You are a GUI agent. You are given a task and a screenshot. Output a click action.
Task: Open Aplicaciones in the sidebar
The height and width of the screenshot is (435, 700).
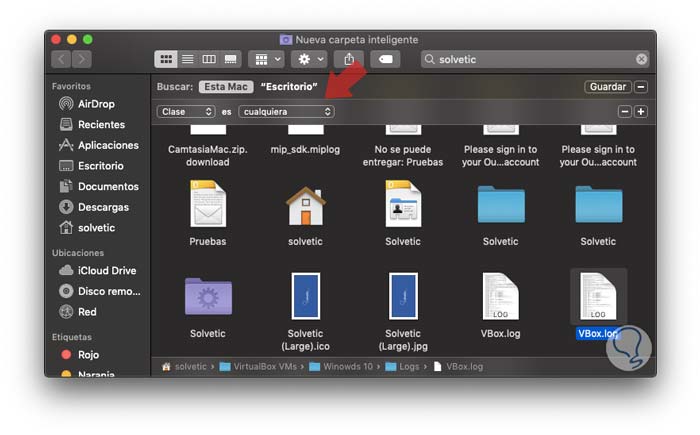pyautogui.click(x=99, y=145)
